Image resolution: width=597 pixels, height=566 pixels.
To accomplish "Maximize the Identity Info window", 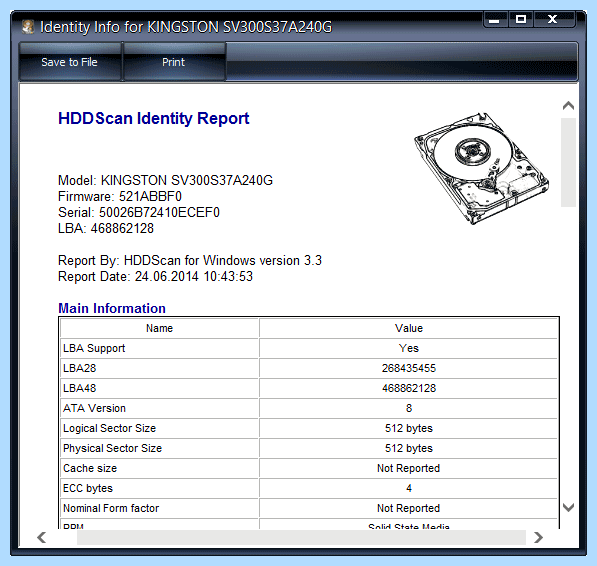I will 521,19.
